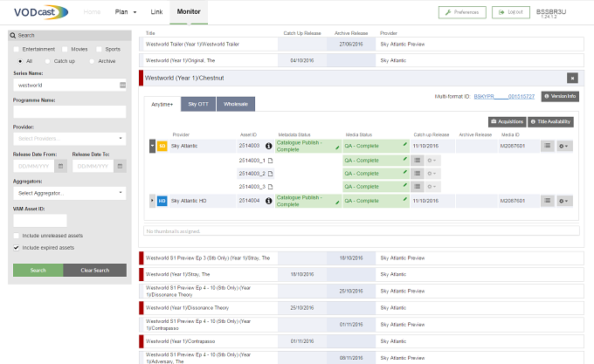
Task: Open gear menu for Sky Atlantic SD row
Action: tap(564, 146)
